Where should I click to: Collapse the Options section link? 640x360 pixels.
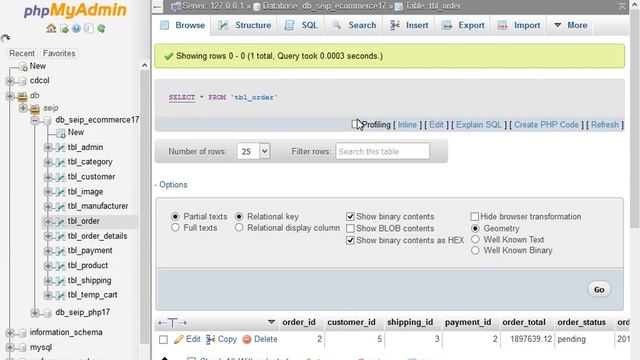[171, 185]
